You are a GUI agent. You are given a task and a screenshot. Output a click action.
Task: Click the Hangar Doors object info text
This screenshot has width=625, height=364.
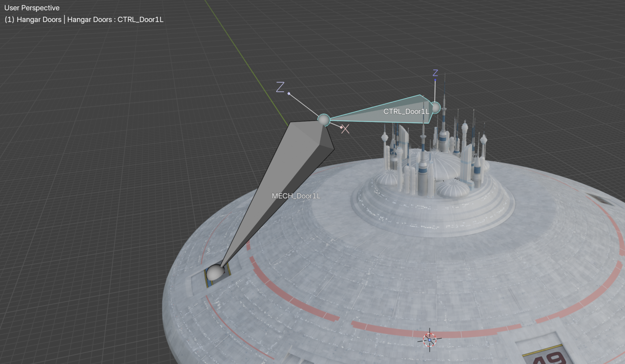tap(84, 20)
